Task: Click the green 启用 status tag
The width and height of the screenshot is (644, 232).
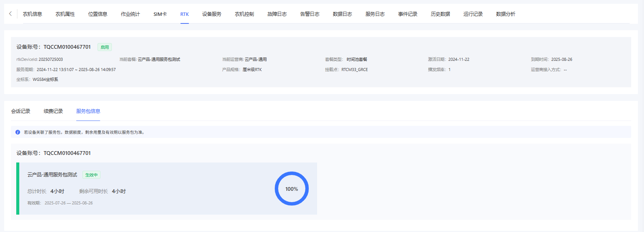Action: click(105, 47)
